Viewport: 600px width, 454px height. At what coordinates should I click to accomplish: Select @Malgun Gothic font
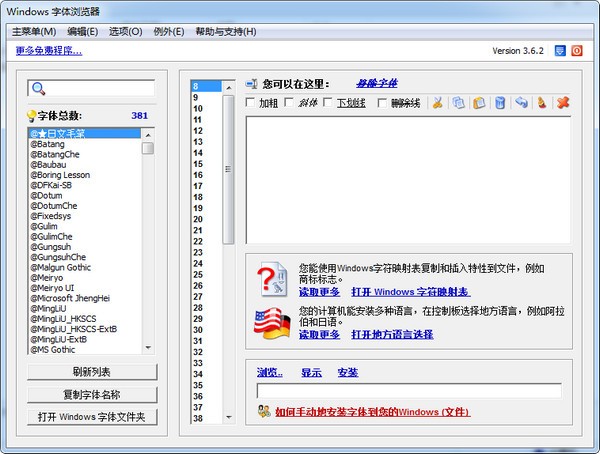85,267
